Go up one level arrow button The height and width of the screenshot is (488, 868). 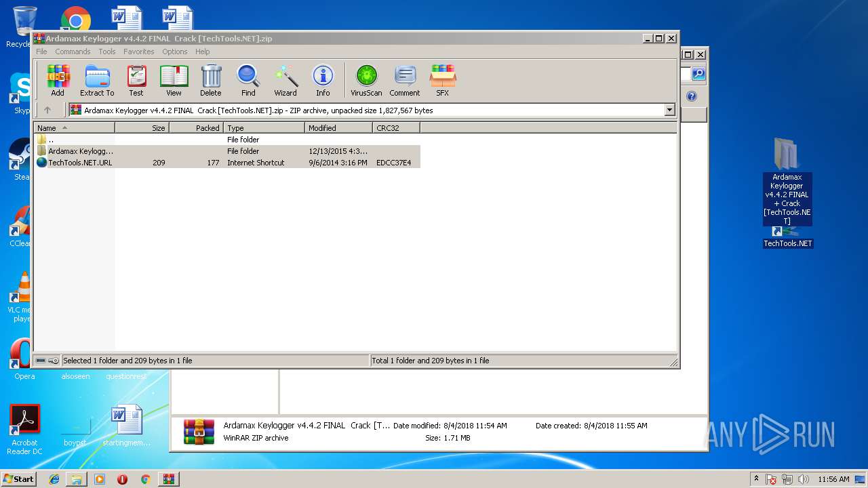pos(47,110)
